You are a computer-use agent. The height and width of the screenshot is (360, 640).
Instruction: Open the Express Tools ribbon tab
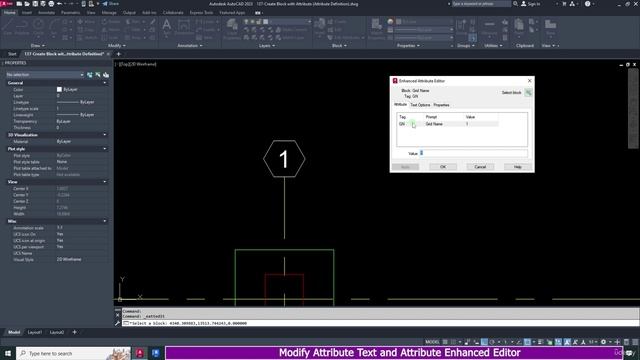pyautogui.click(x=201, y=13)
